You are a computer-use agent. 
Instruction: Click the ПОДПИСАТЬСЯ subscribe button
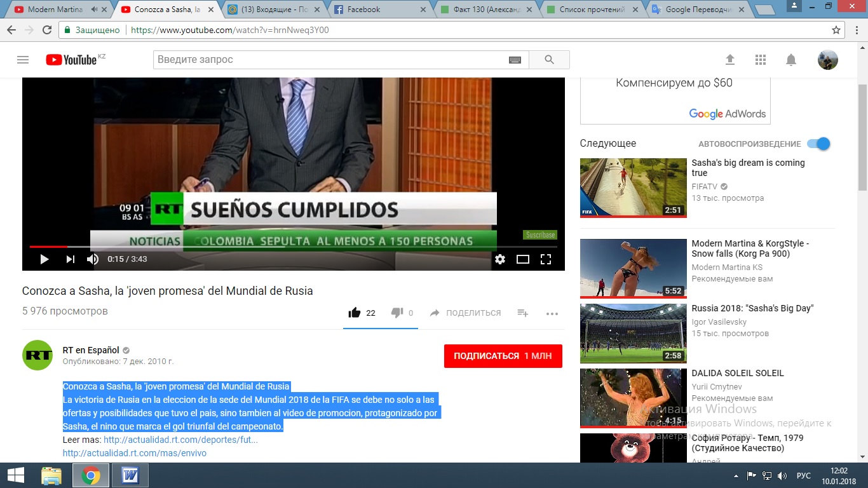tap(503, 356)
